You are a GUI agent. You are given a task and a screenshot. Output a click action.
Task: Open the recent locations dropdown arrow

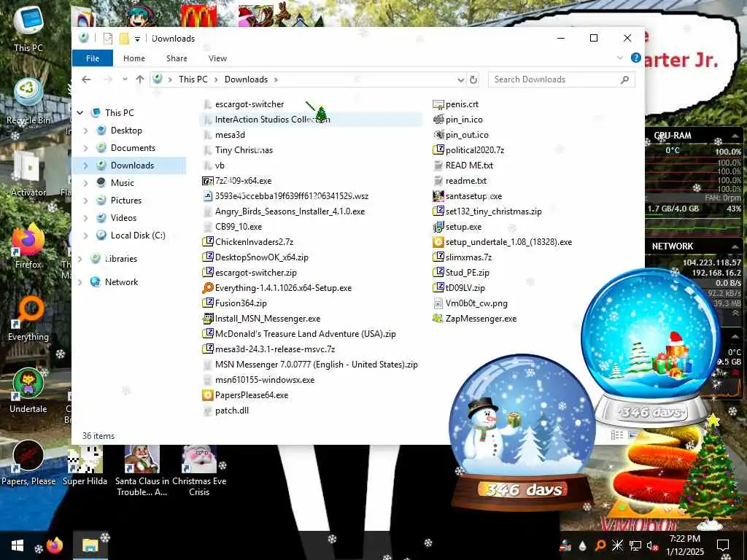125,79
